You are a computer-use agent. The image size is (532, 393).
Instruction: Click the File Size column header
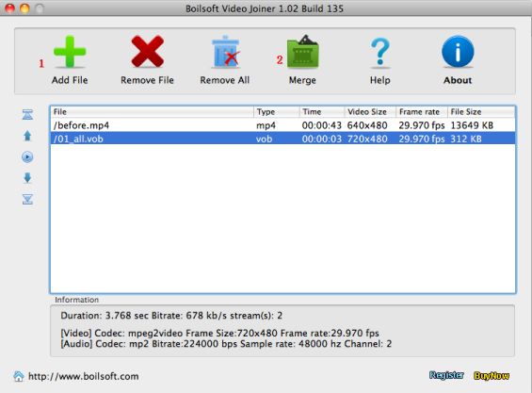[481, 112]
